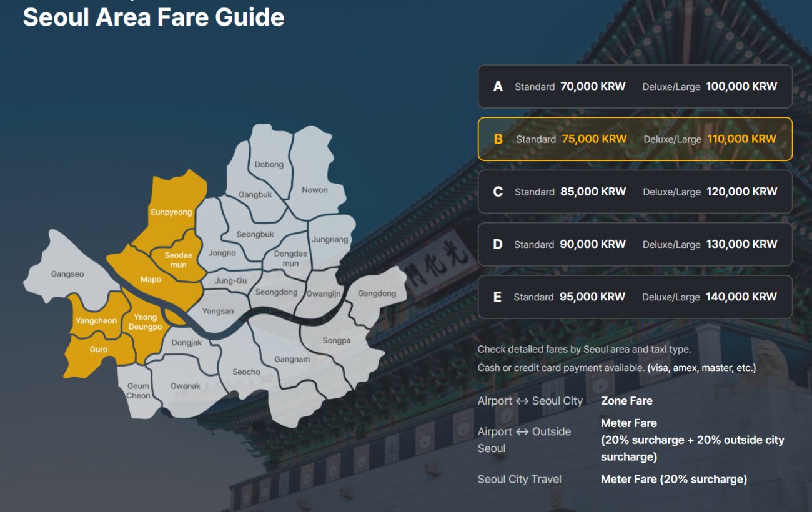
Task: Click Airport ↔ Seoul City label
Action: coord(530,401)
